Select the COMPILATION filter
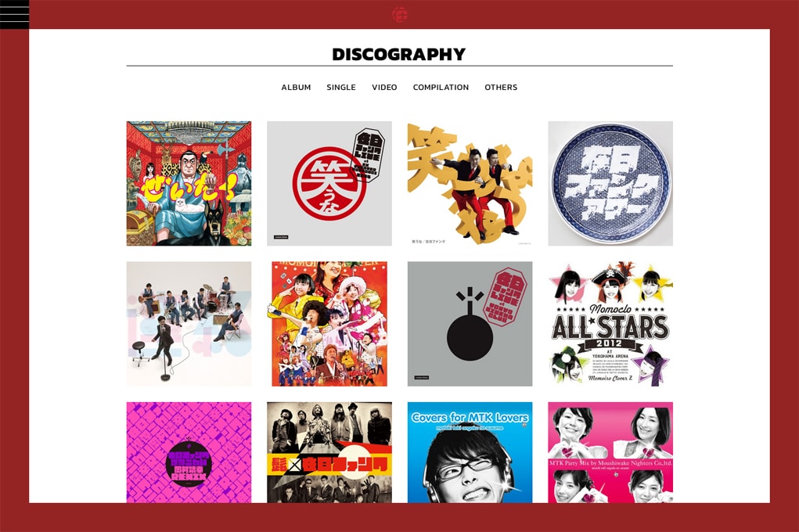The image size is (799, 532). coord(441,87)
